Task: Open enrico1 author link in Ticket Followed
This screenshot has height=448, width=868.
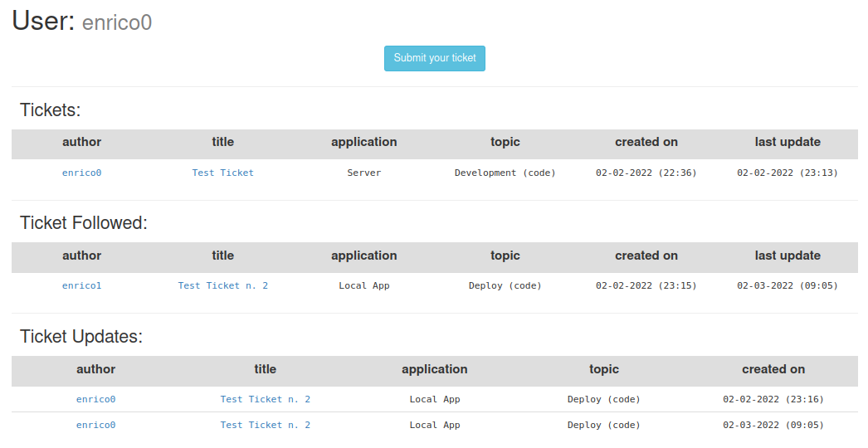Action: (82, 285)
